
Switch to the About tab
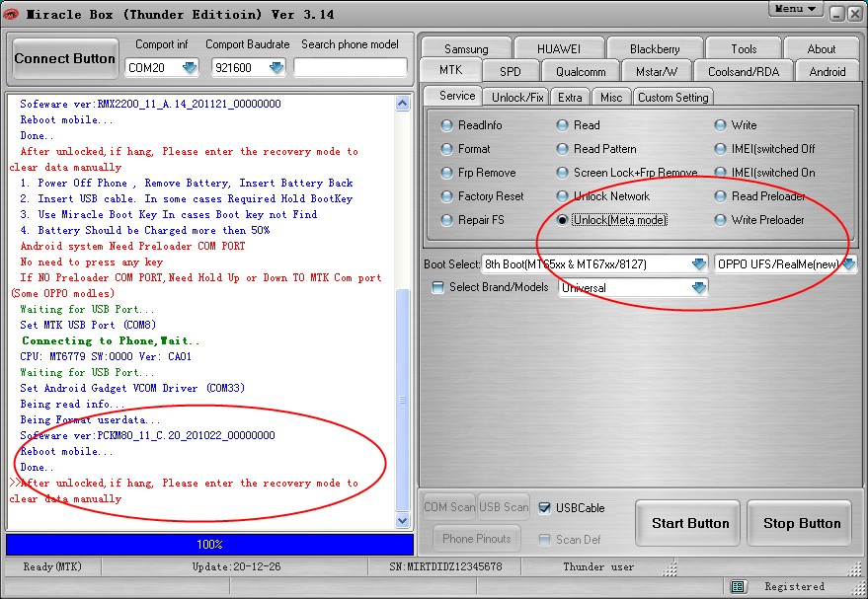821,48
